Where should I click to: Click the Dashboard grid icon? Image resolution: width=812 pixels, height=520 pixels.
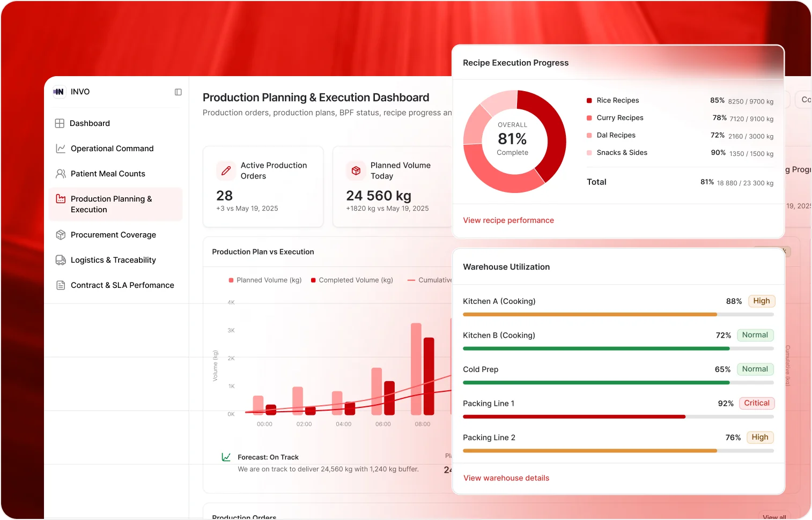(60, 123)
